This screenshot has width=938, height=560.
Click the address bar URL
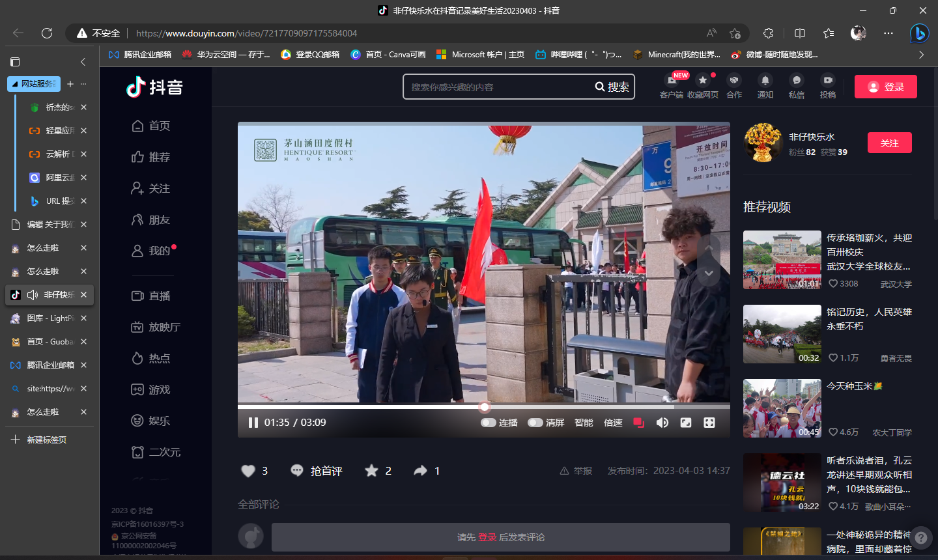(x=247, y=33)
